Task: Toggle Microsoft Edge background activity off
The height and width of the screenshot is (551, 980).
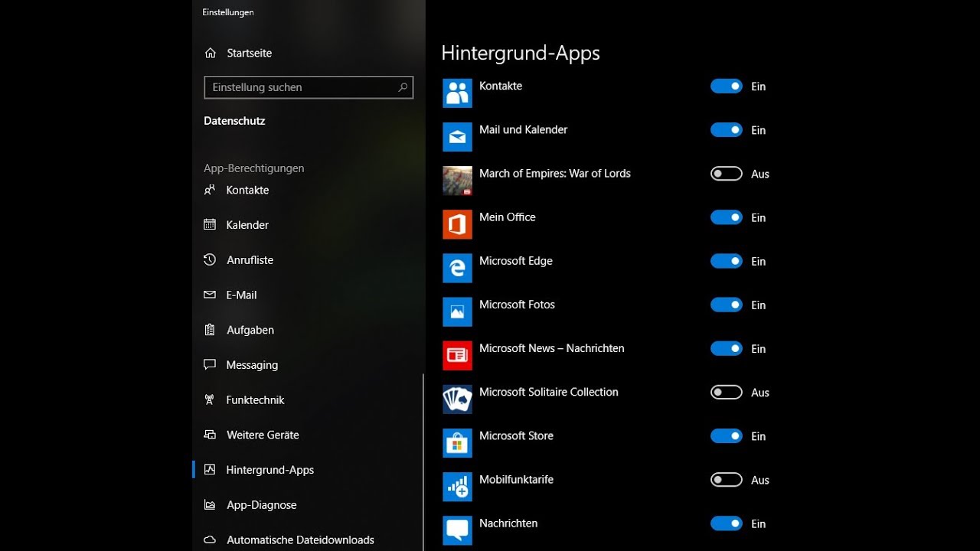Action: [727, 261]
